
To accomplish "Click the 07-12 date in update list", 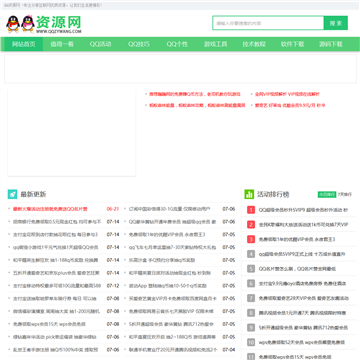I will tap(113, 286).
